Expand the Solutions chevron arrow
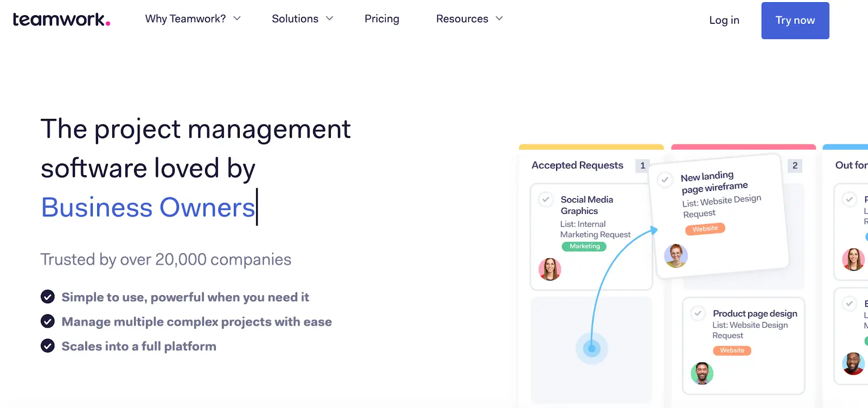This screenshot has width=868, height=408. 329,18
